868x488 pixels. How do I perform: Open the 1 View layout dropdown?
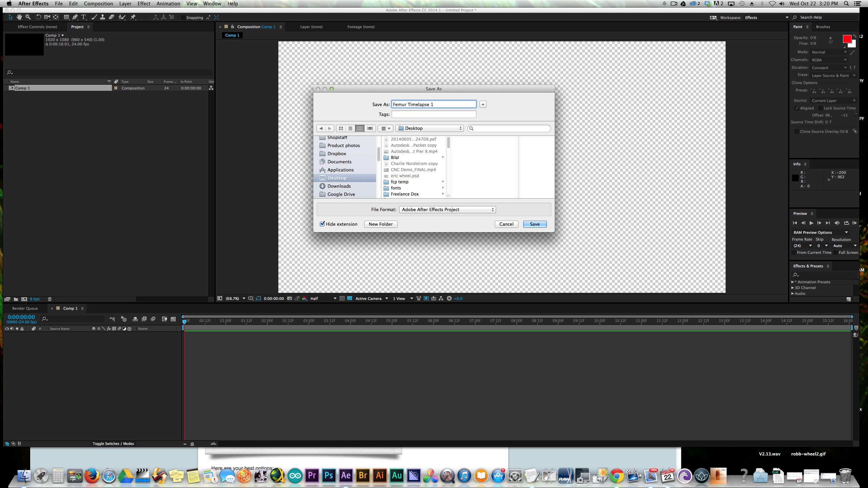403,299
